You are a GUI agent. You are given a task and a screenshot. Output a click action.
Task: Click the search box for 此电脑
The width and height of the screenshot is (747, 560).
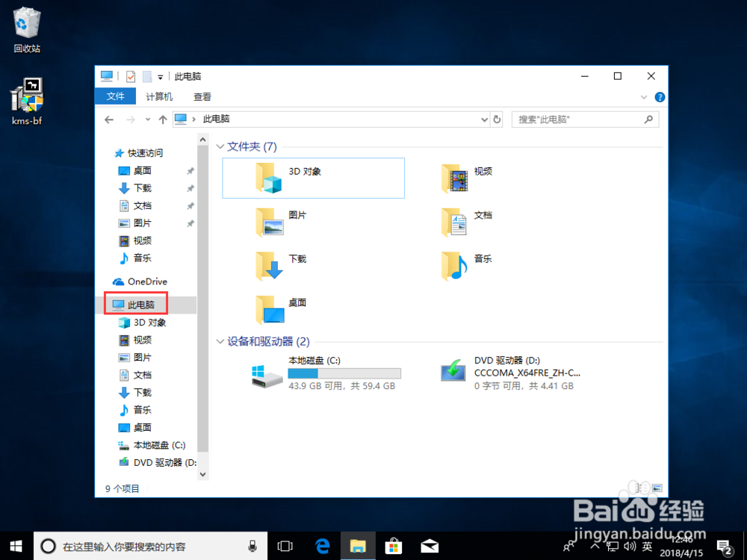pyautogui.click(x=586, y=119)
